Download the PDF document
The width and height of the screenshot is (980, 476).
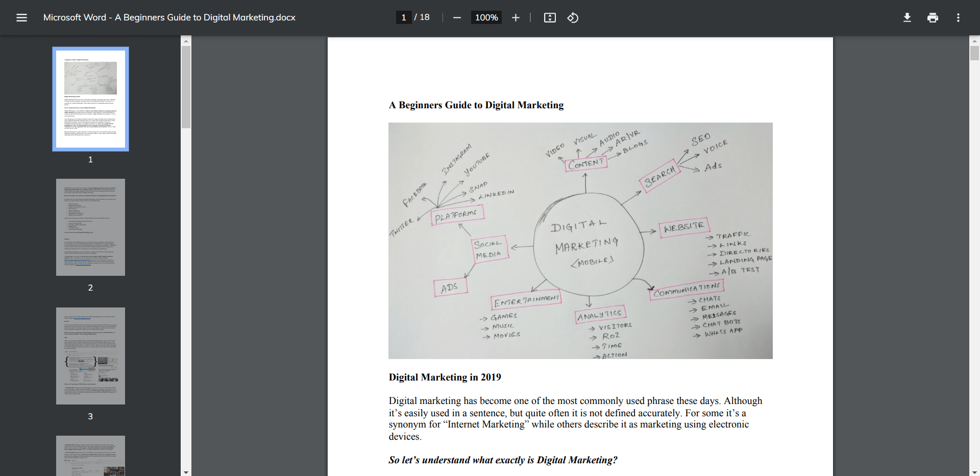tap(907, 18)
